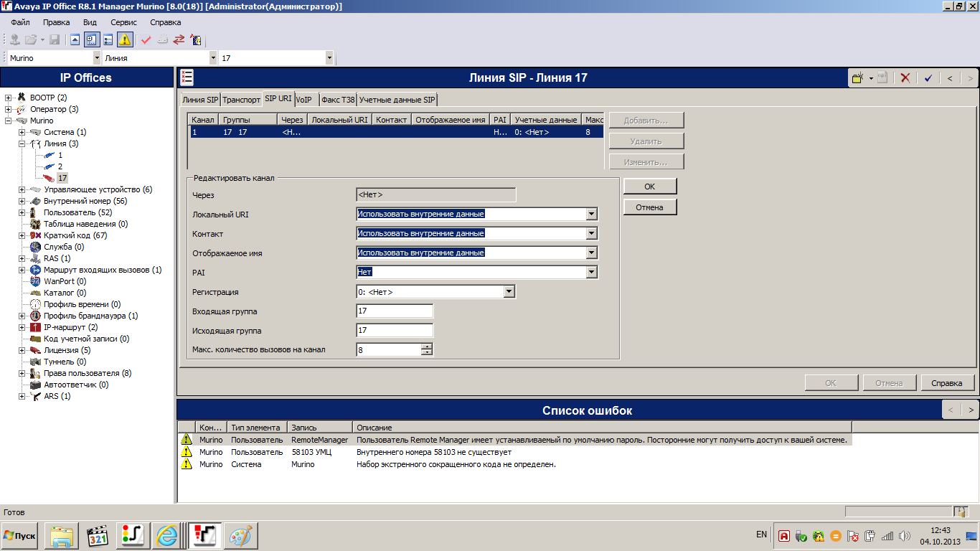Select line 17 in the tree
The image size is (980, 551).
pyautogui.click(x=62, y=178)
